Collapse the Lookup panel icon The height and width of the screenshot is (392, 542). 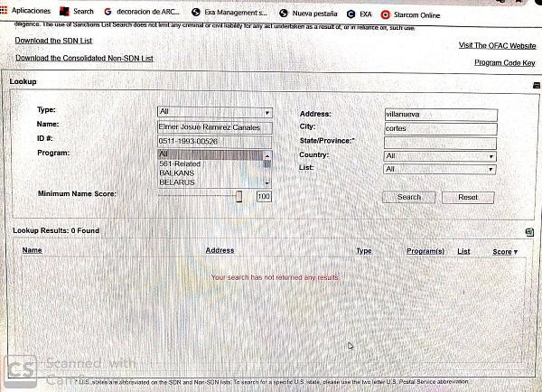(536, 84)
